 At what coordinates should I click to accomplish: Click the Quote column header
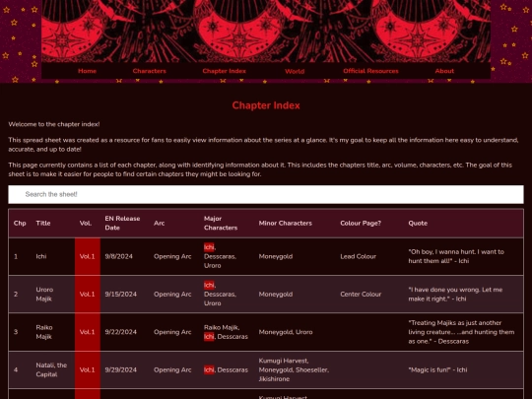(418, 224)
